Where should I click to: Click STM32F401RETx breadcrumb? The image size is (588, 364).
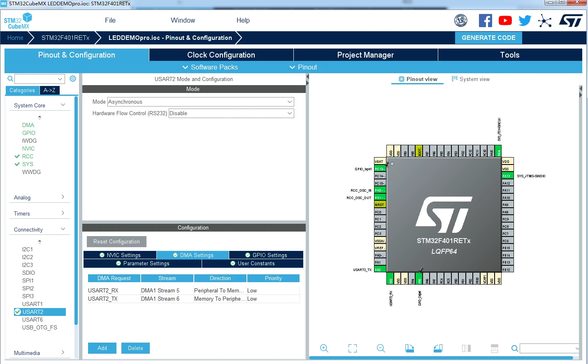click(x=65, y=37)
